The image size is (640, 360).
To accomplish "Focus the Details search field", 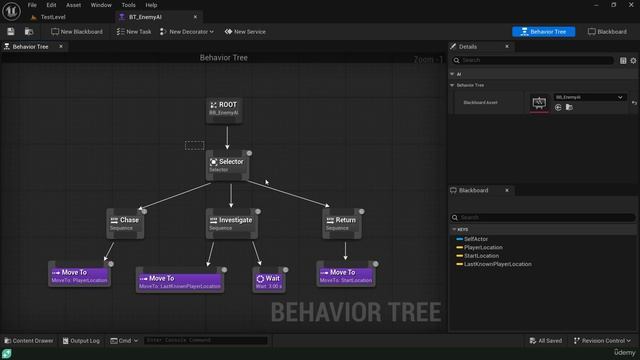I will click(532, 60).
